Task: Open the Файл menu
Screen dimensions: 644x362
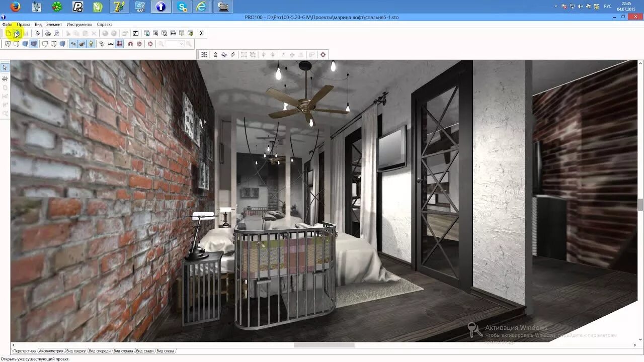Action: pyautogui.click(x=7, y=24)
